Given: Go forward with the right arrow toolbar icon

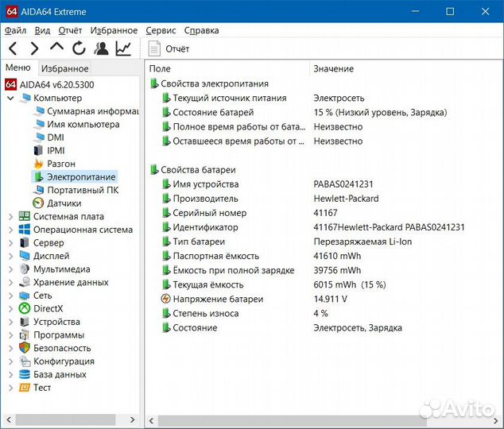Looking at the screenshot, I should pos(34,48).
